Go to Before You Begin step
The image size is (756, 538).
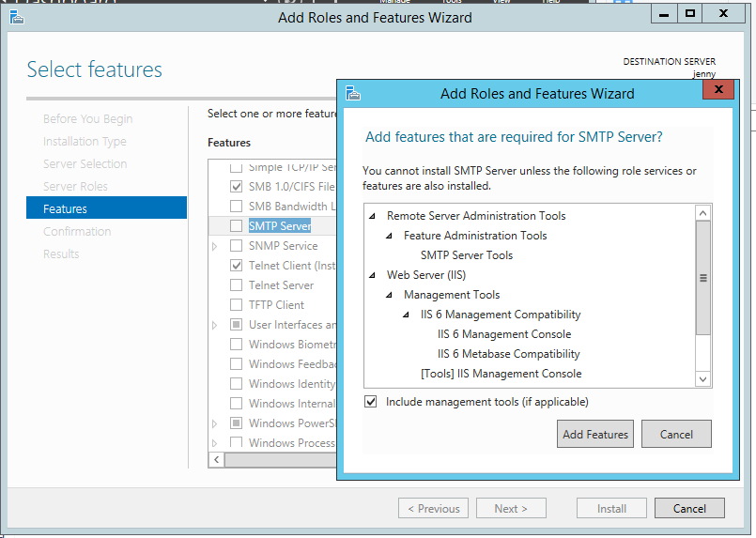coord(87,118)
